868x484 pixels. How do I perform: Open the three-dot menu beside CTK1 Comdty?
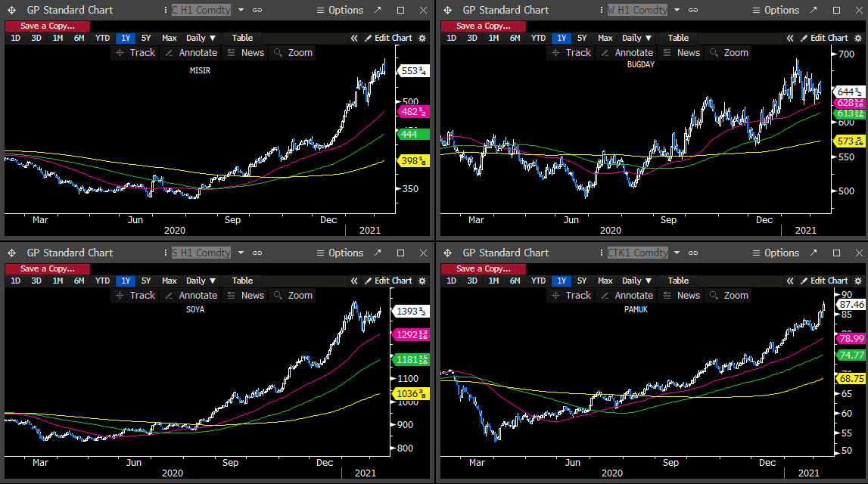pyautogui.click(x=601, y=253)
